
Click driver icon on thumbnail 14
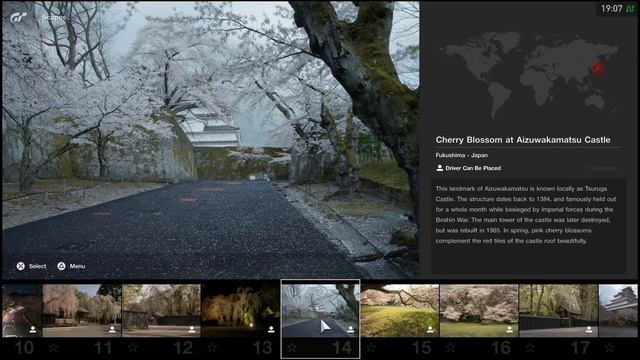(351, 329)
